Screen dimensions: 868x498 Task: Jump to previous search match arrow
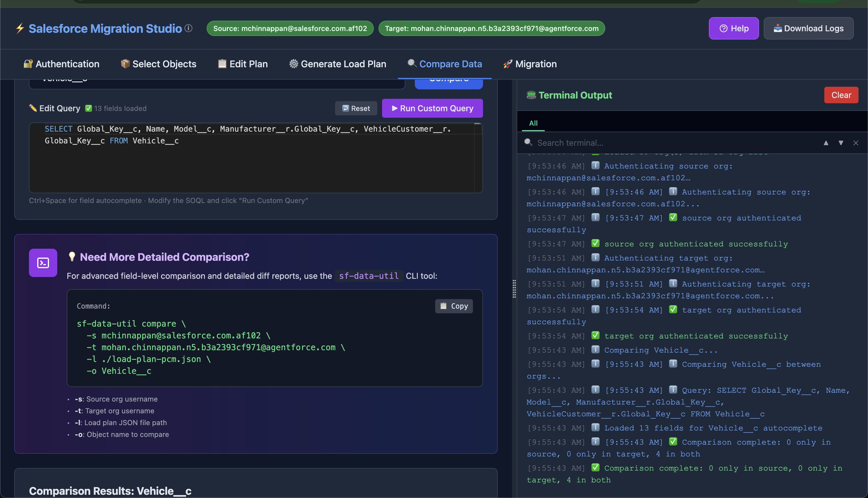pyautogui.click(x=826, y=143)
